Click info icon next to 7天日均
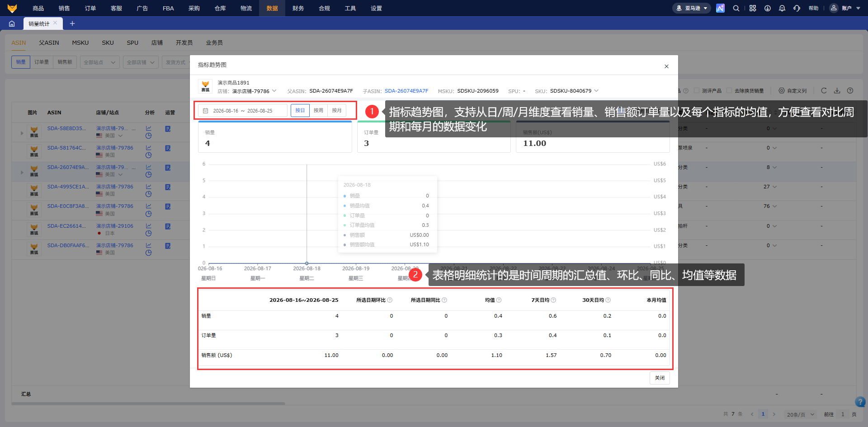This screenshot has height=427, width=868. click(x=553, y=300)
